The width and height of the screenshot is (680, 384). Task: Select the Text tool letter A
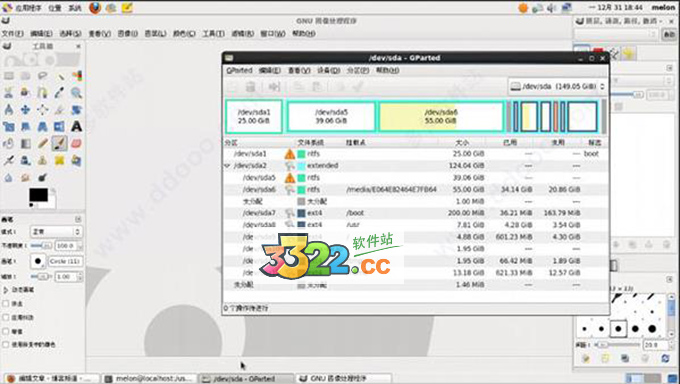(x=76, y=126)
